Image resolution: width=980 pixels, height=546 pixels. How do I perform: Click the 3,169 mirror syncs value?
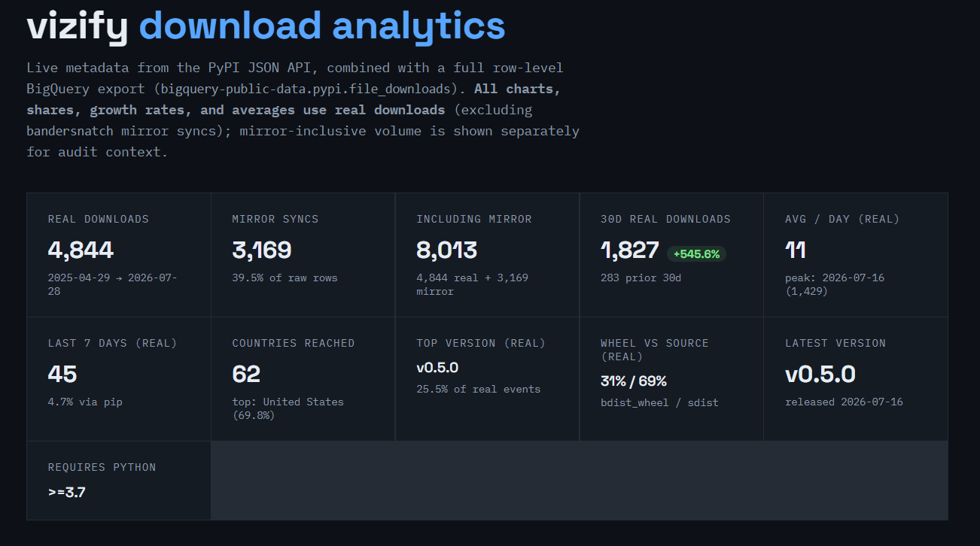pyautogui.click(x=262, y=250)
